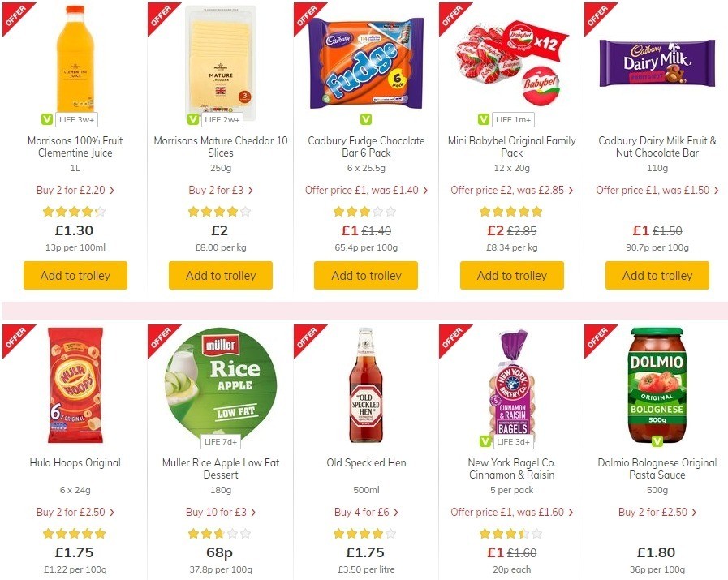
Task: Follow the Buy 4 for £6 offer link
Action: [x=365, y=512]
